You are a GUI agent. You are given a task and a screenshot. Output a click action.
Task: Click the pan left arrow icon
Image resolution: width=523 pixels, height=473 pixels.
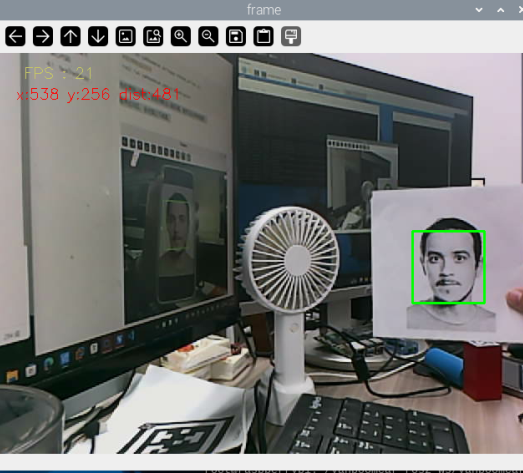click(15, 36)
